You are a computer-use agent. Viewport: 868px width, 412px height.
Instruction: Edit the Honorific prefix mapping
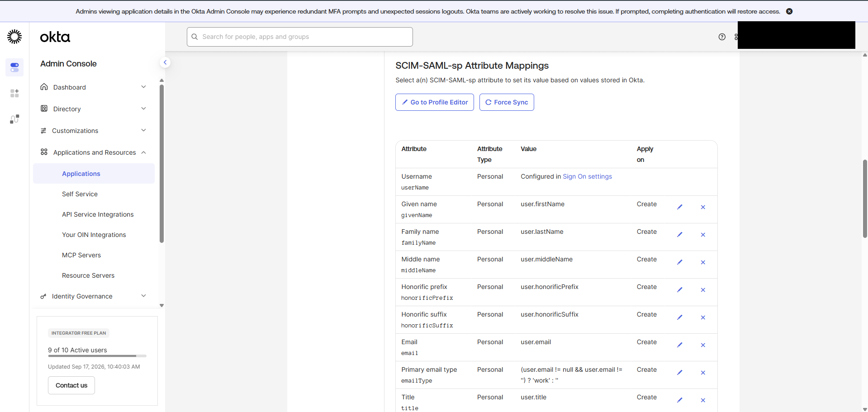tap(679, 290)
